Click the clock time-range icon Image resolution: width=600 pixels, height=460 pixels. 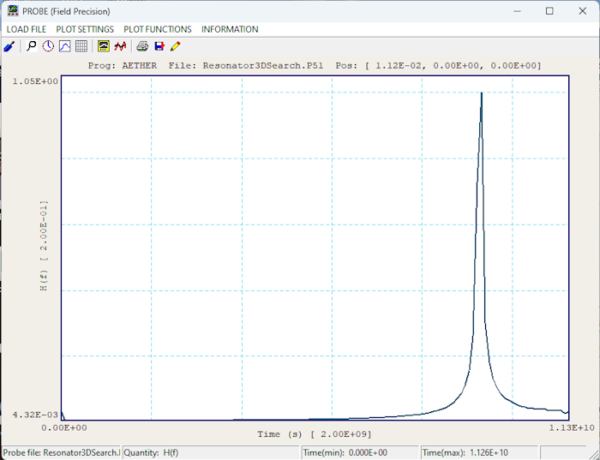48,46
